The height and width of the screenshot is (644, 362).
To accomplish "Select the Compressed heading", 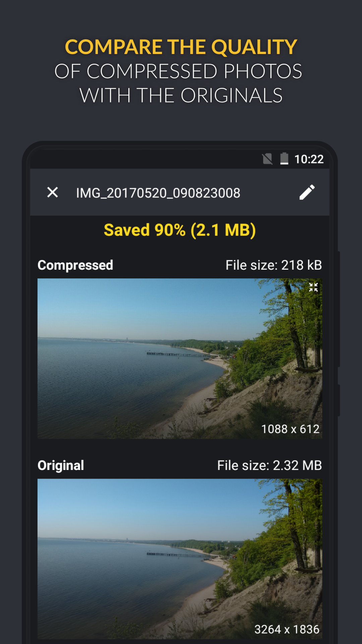I will point(75,265).
